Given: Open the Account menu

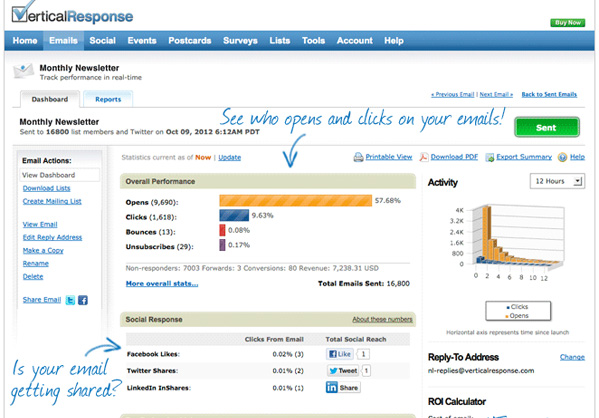Looking at the screenshot, I should click(355, 41).
